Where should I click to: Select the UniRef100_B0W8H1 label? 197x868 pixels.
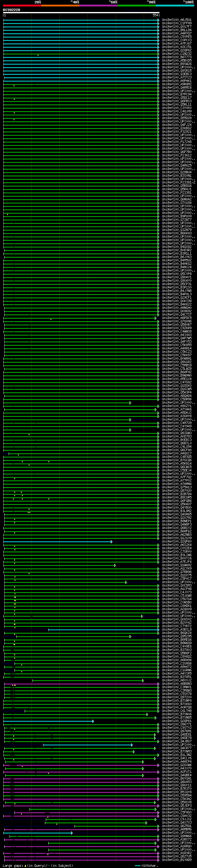pyautogui.click(x=176, y=358)
